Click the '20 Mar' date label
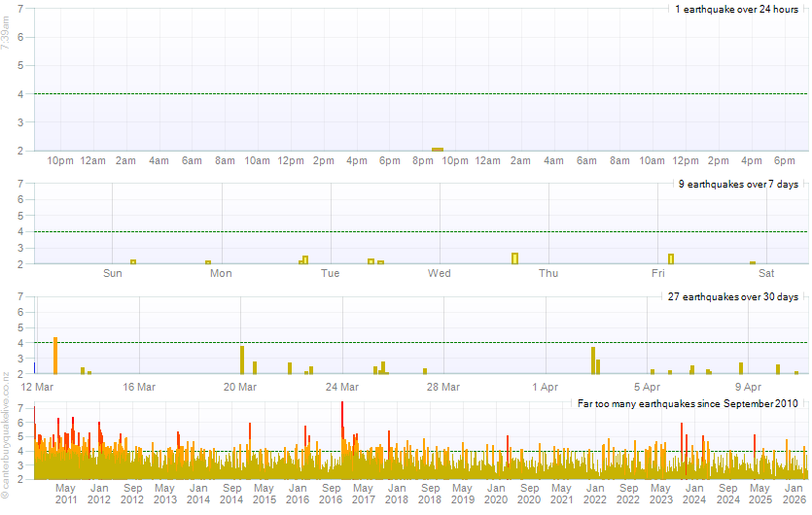Image resolution: width=812 pixels, height=515 pixels. (240, 387)
